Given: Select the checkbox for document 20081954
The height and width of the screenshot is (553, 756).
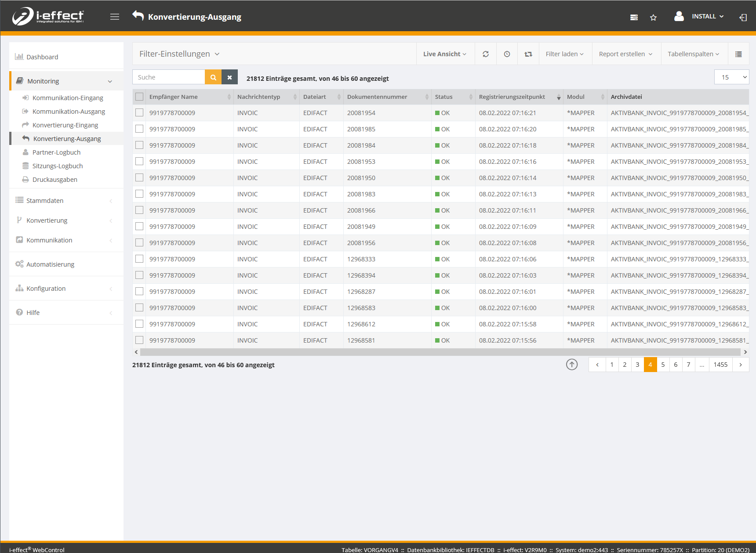Looking at the screenshot, I should tap(139, 113).
